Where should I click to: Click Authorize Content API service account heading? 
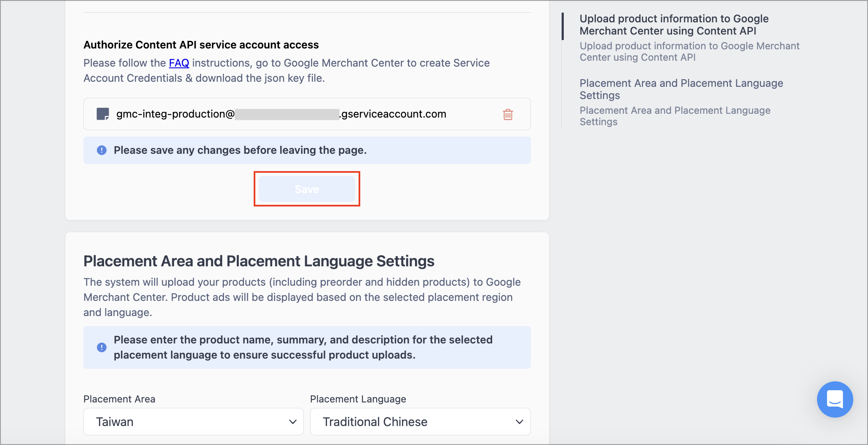point(201,45)
